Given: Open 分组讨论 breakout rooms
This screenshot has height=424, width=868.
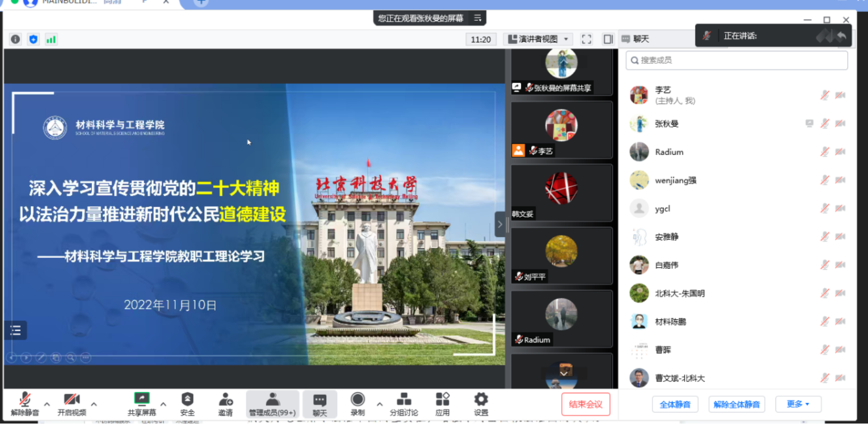Looking at the screenshot, I should tap(404, 404).
